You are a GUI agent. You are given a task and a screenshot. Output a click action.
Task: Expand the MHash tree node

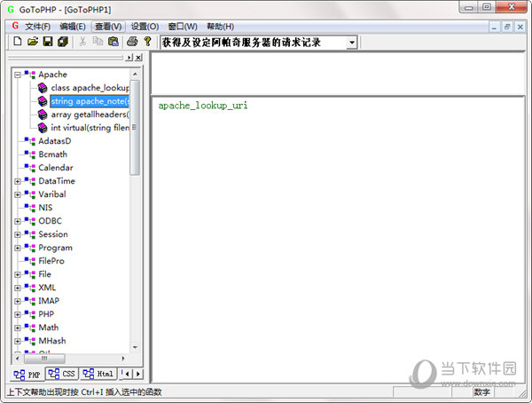point(18,341)
